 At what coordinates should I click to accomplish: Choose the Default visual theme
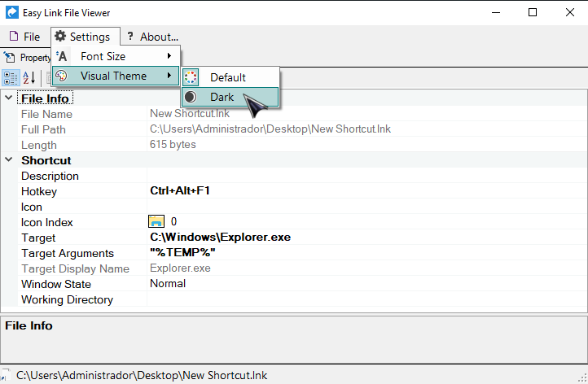point(230,77)
